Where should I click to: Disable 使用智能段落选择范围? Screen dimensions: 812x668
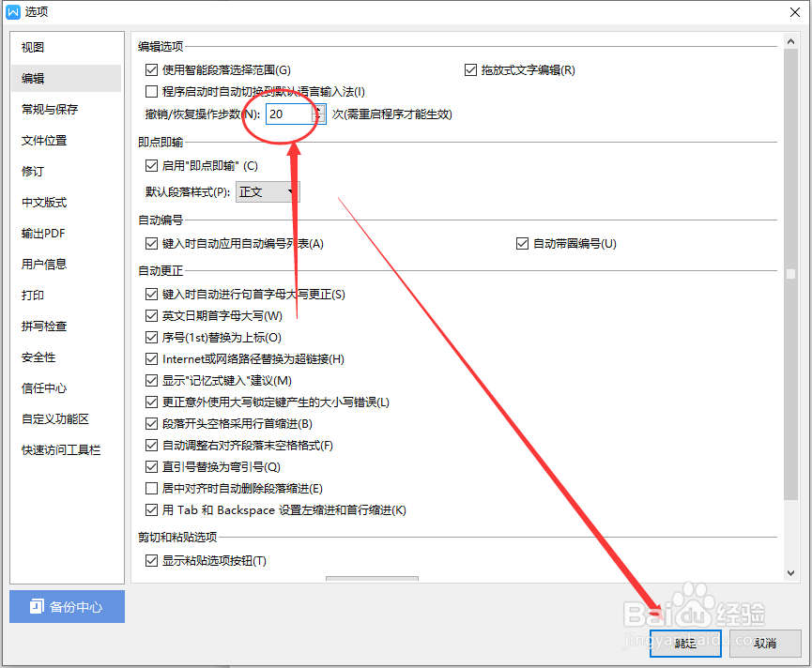click(151, 69)
